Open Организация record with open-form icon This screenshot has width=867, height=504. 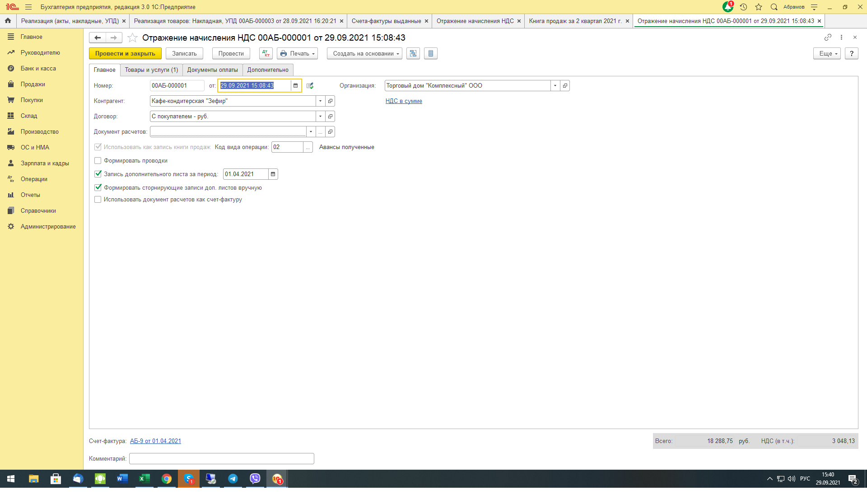565,85
